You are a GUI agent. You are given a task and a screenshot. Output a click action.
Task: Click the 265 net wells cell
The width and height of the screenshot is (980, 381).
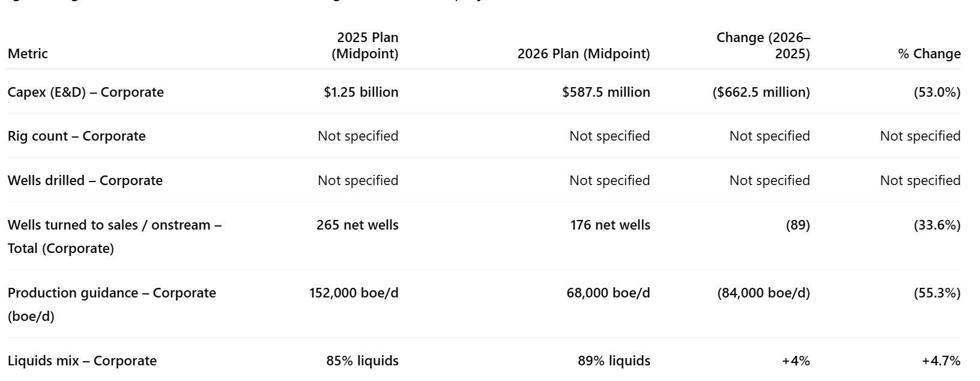click(x=357, y=225)
